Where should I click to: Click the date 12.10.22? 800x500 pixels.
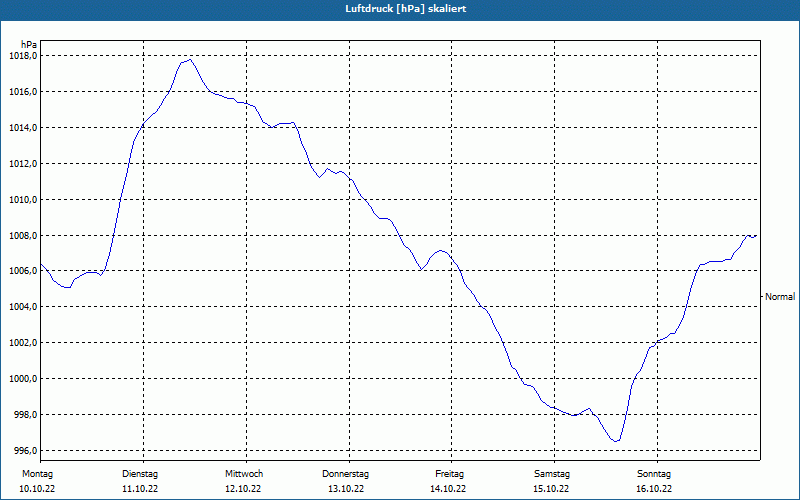(x=243, y=489)
